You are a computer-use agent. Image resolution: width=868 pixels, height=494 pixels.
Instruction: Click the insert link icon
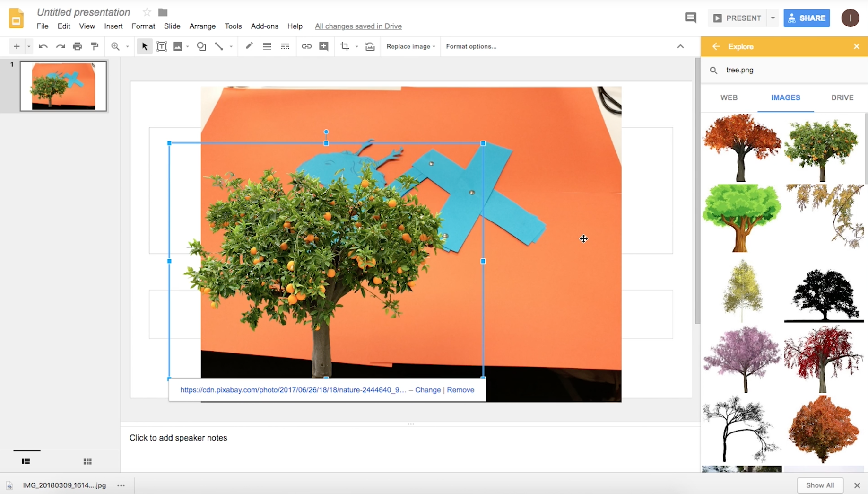pyautogui.click(x=306, y=46)
